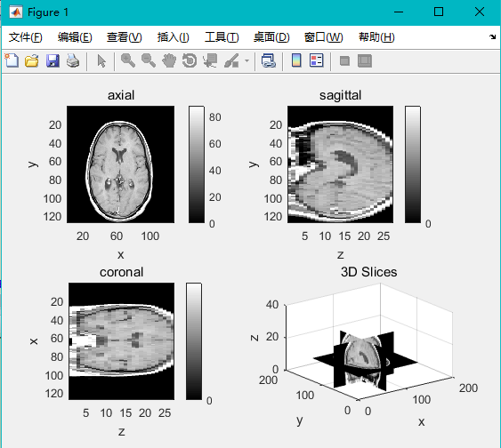Open a file with the folder icon
The image size is (501, 448).
(x=32, y=60)
